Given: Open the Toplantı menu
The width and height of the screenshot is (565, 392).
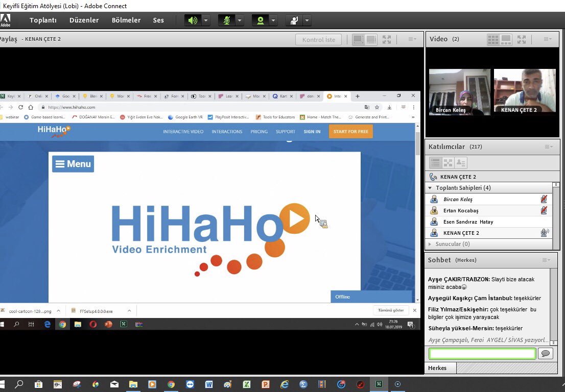Looking at the screenshot, I should click(43, 20).
